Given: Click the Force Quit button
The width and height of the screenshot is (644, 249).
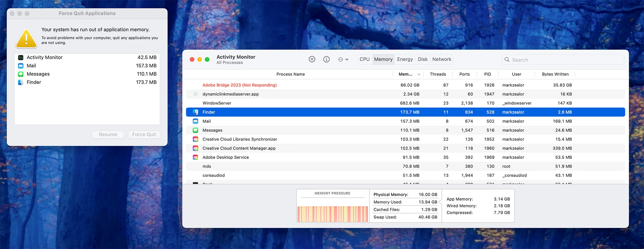Looking at the screenshot, I should (x=144, y=135).
